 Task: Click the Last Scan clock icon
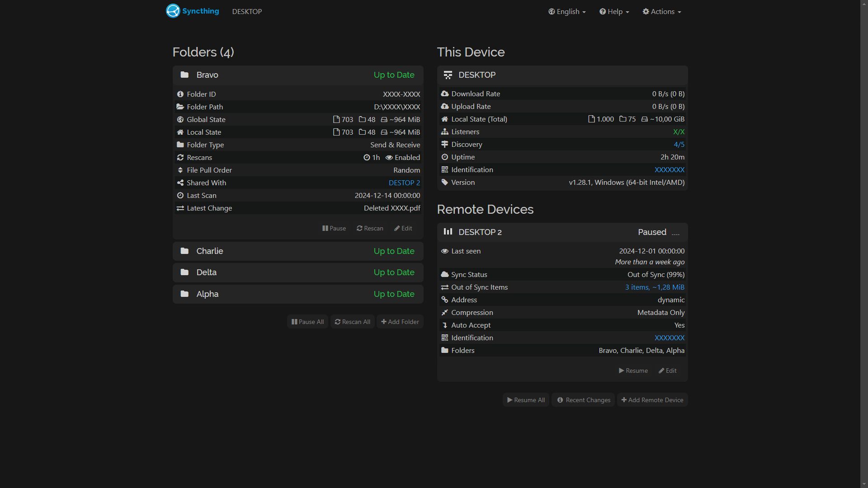(x=180, y=195)
